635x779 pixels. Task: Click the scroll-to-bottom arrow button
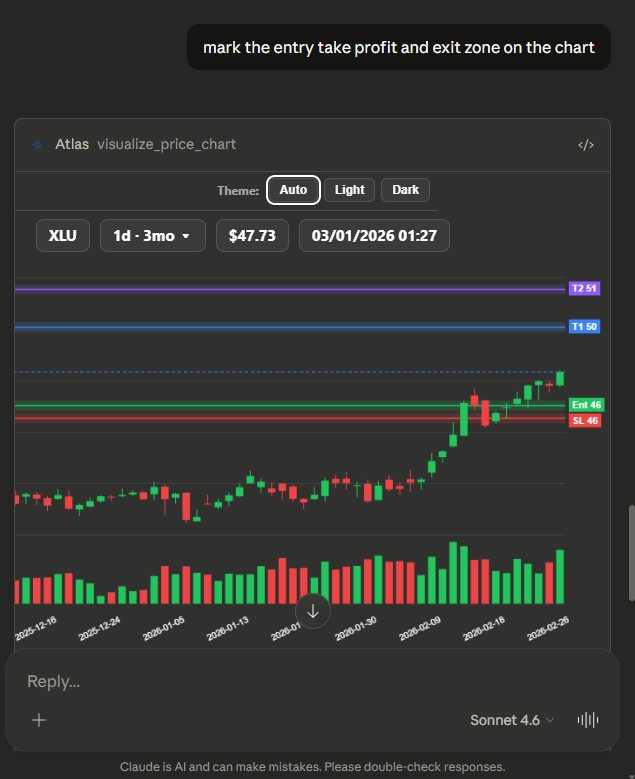(312, 610)
